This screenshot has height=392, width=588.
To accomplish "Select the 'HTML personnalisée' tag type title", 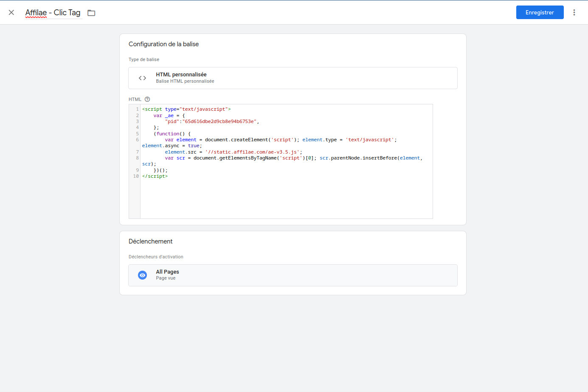I will [x=181, y=75].
